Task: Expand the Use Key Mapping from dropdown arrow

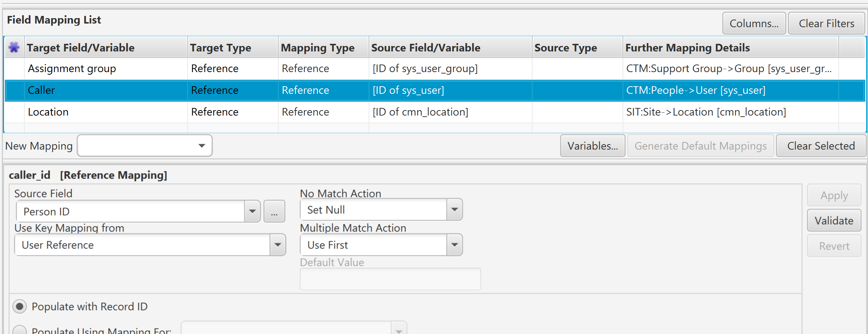Action: point(278,245)
